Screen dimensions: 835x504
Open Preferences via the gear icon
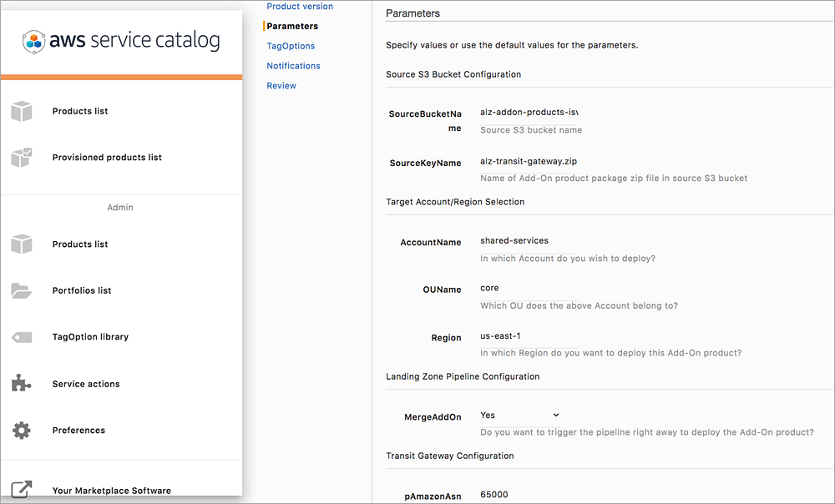pos(22,430)
